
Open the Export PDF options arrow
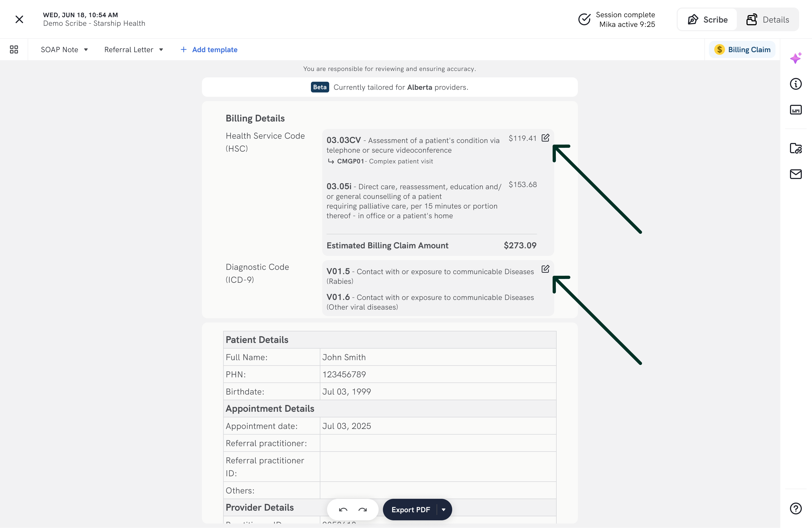click(444, 510)
